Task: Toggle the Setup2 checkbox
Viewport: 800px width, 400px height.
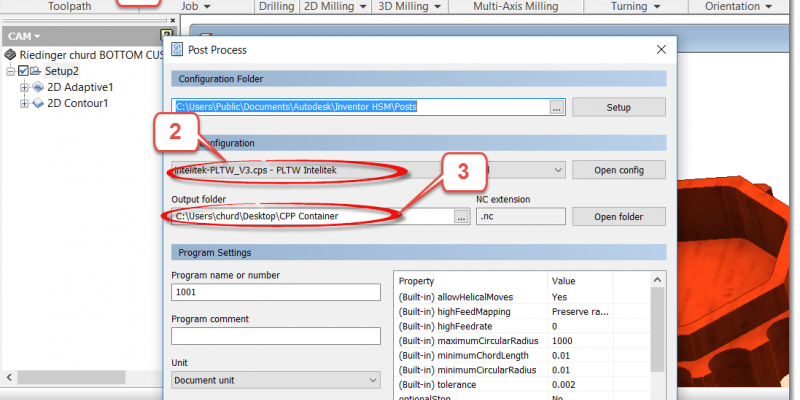Action: point(23,71)
